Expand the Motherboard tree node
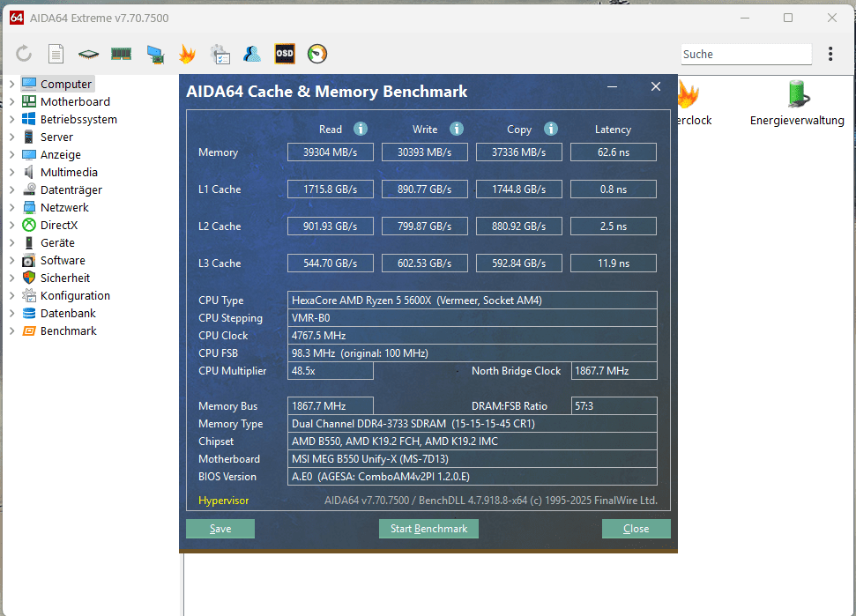Viewport: 856px width, 616px height. (x=11, y=101)
